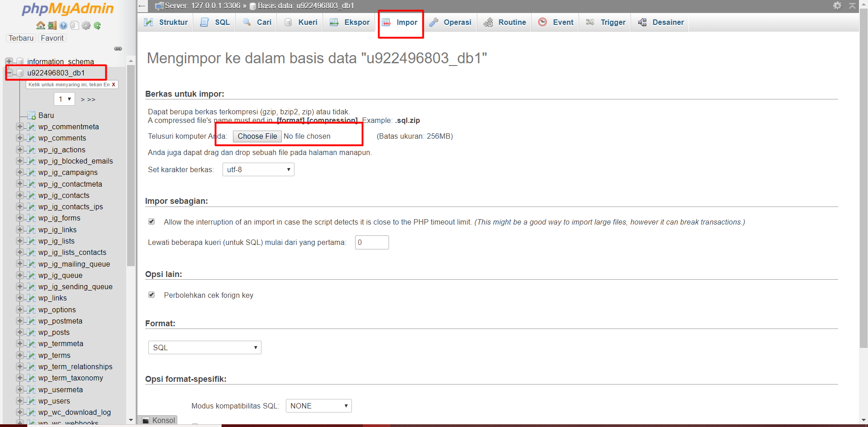Screen dimensions: 868x427
Task: Click the Choose File button
Action: tap(257, 136)
